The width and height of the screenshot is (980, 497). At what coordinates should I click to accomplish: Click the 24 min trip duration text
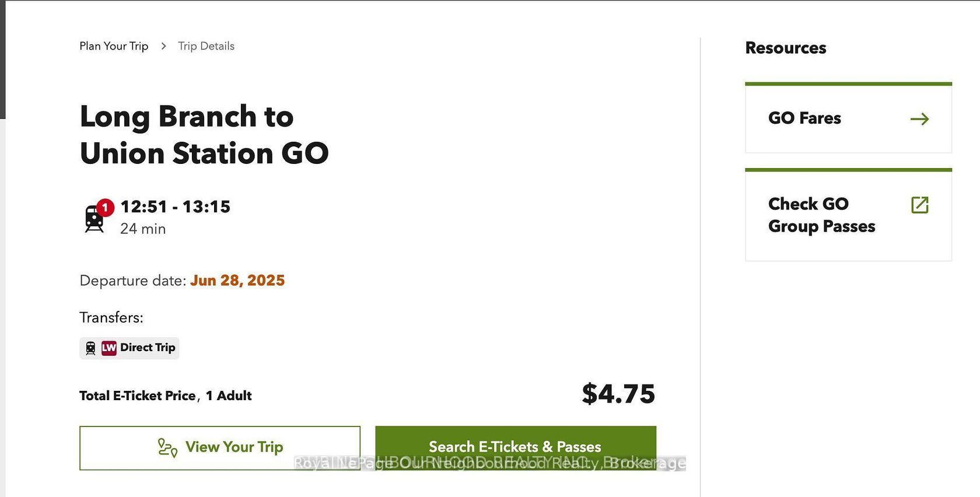pos(143,229)
